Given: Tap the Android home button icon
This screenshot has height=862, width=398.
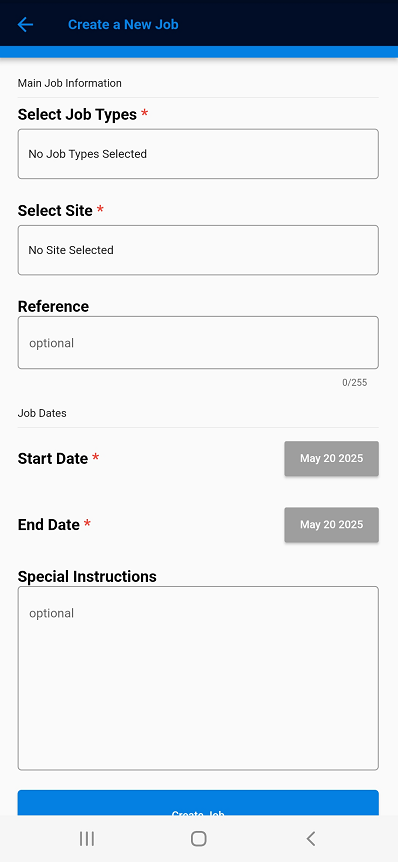Looking at the screenshot, I should [x=198, y=838].
